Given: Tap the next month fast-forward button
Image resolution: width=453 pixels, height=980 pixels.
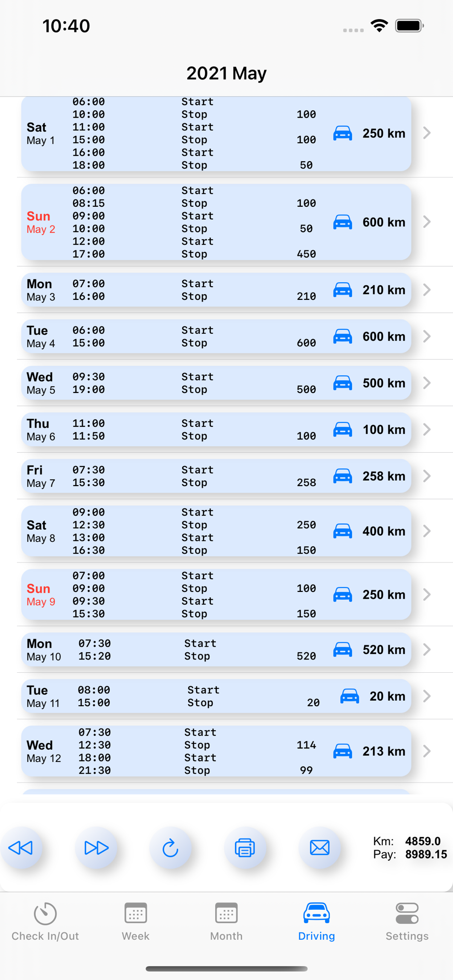Looking at the screenshot, I should pyautogui.click(x=96, y=848).
